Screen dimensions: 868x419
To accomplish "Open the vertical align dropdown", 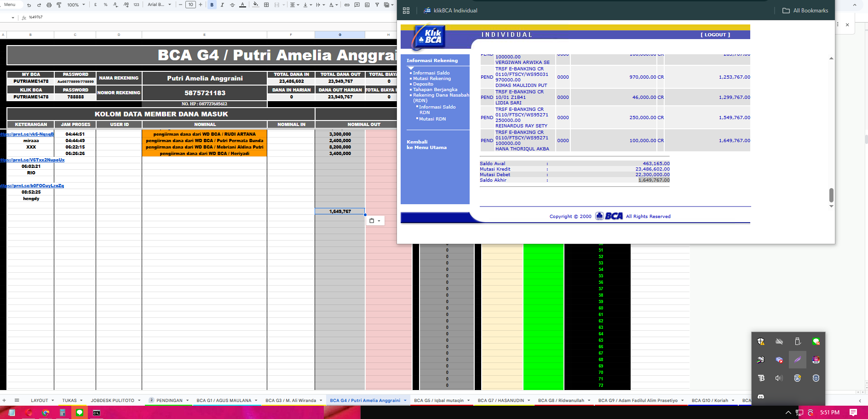I will tap(307, 5).
